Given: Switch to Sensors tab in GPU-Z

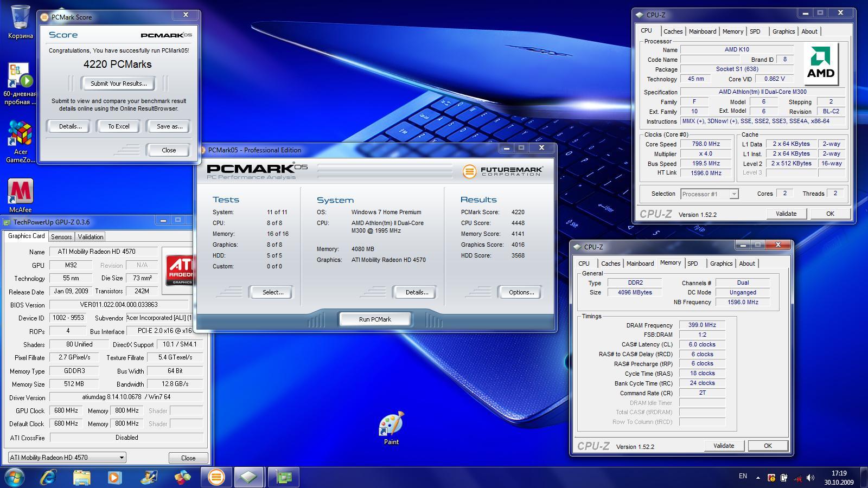Looking at the screenshot, I should [61, 237].
